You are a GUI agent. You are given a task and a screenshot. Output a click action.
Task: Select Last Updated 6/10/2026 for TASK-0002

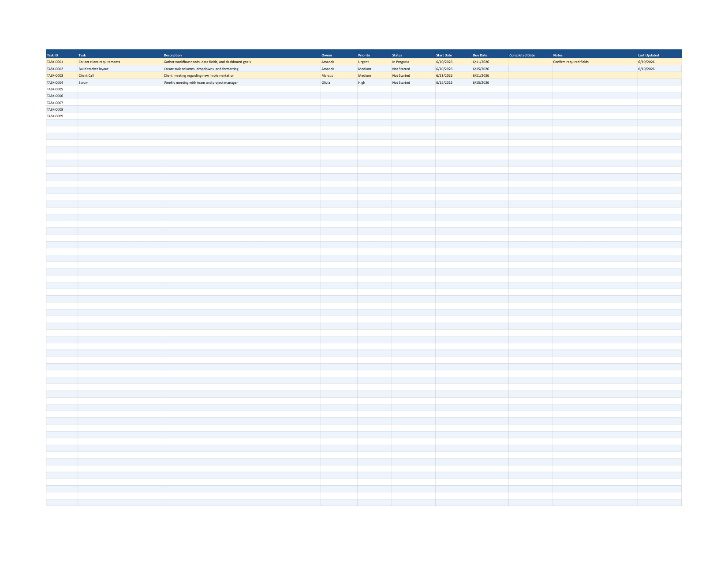coord(659,69)
